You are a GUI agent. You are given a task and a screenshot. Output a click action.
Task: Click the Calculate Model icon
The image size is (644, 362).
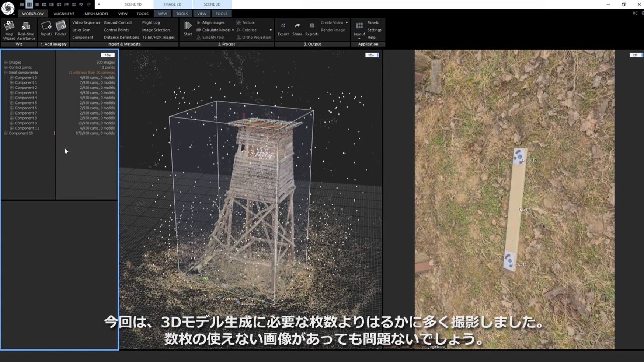[199, 30]
